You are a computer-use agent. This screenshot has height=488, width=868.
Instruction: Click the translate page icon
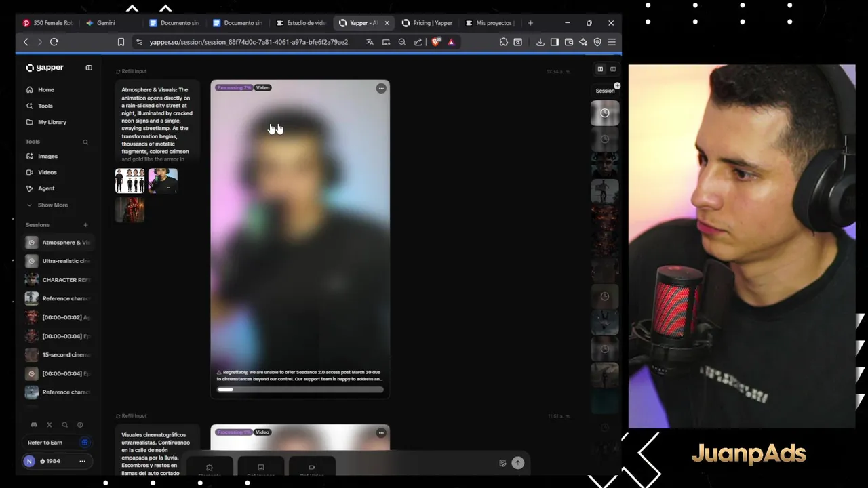pos(370,42)
